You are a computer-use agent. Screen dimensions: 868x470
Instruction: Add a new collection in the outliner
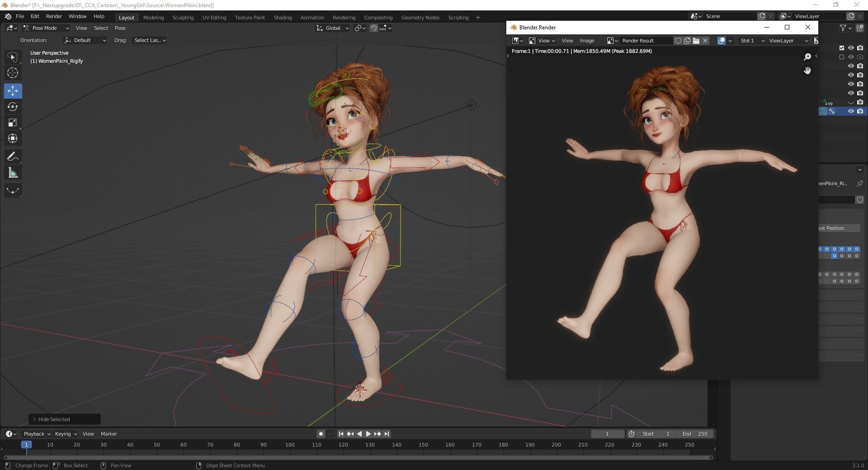click(x=860, y=28)
